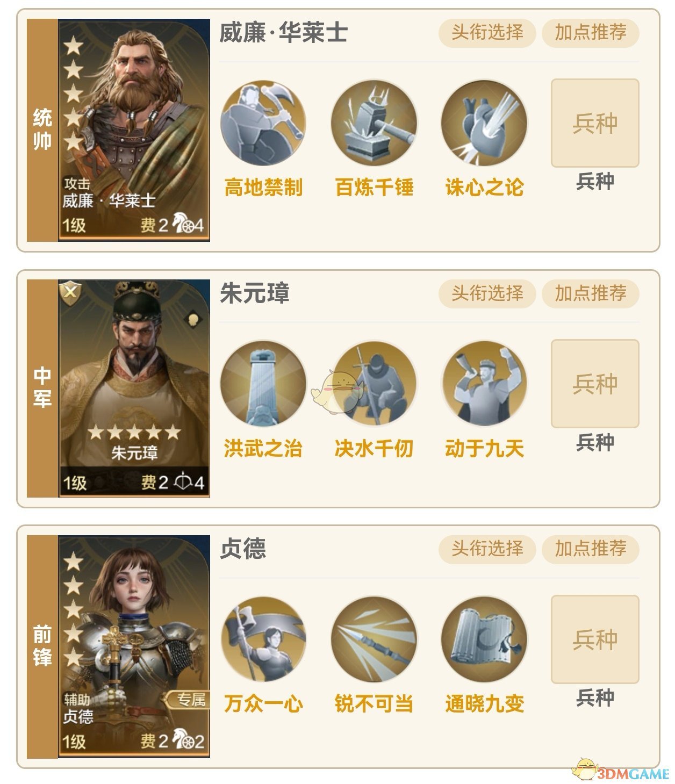The height and width of the screenshot is (784, 675).
Task: Open the 贞德 hero card portrait
Action: coord(134,646)
